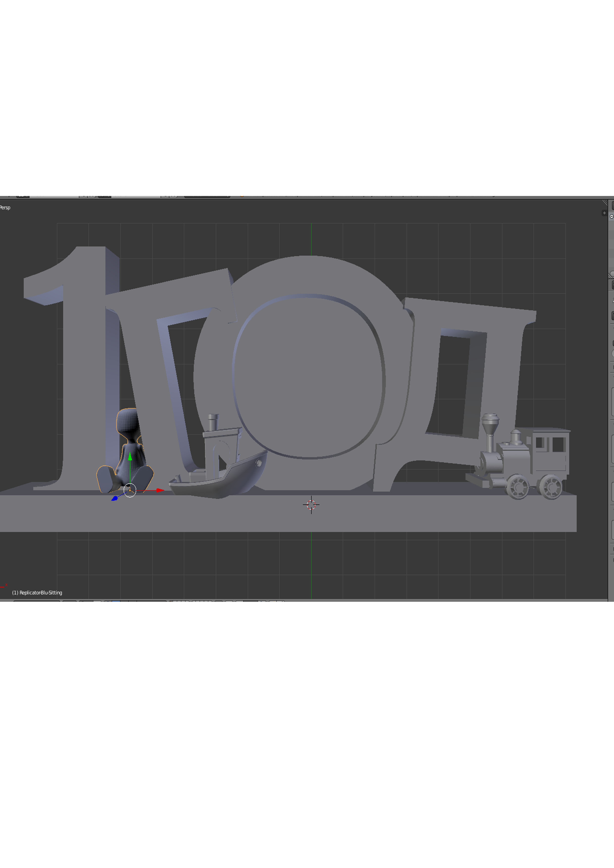Click the red X-axis manipulator arrow
Viewport: 614px width, 868px height.
(x=160, y=490)
